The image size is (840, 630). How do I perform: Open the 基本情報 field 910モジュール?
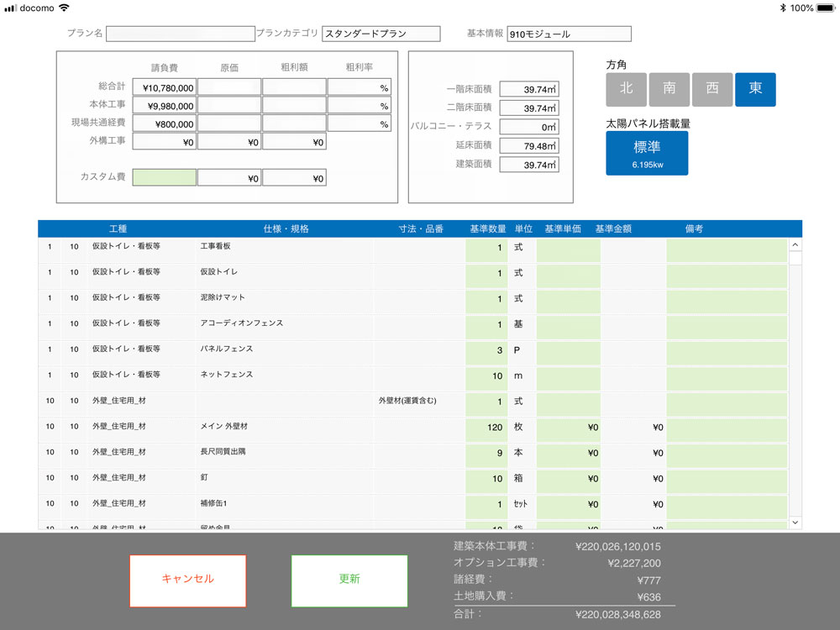(x=569, y=34)
